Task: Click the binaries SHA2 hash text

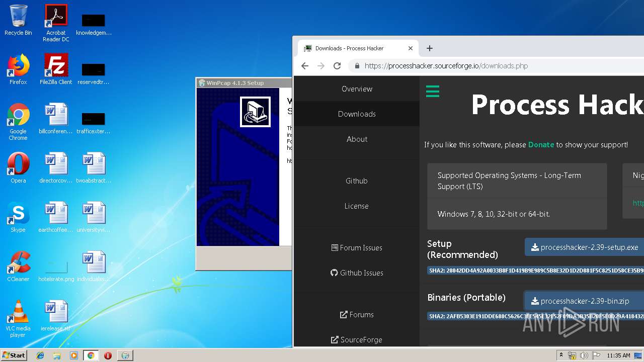Action: 535,316
